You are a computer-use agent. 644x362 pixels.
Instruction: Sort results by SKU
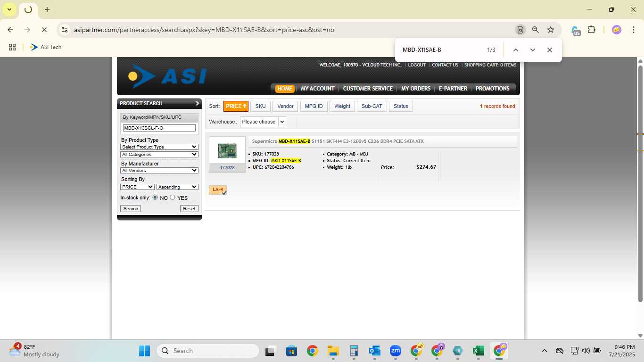pyautogui.click(x=261, y=107)
